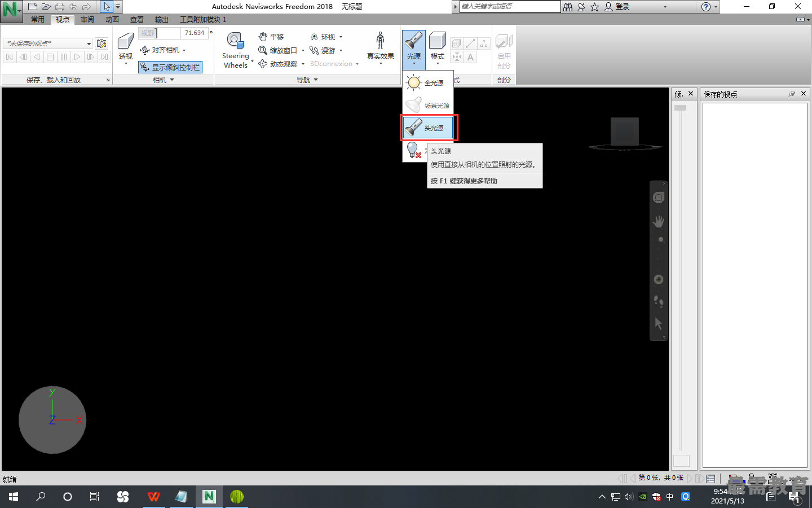
Task: Toggle the 显示倾斜控制栏 tilt bar button
Action: (170, 67)
